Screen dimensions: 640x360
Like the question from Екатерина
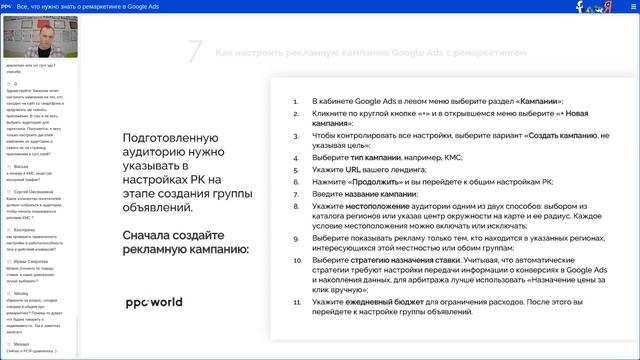click(x=9, y=230)
